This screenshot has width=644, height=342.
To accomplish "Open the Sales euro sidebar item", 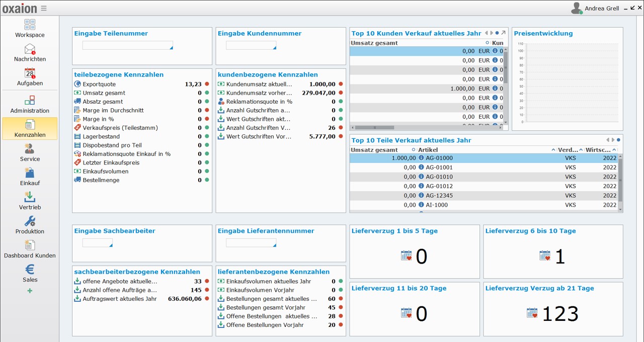I will coord(30,273).
